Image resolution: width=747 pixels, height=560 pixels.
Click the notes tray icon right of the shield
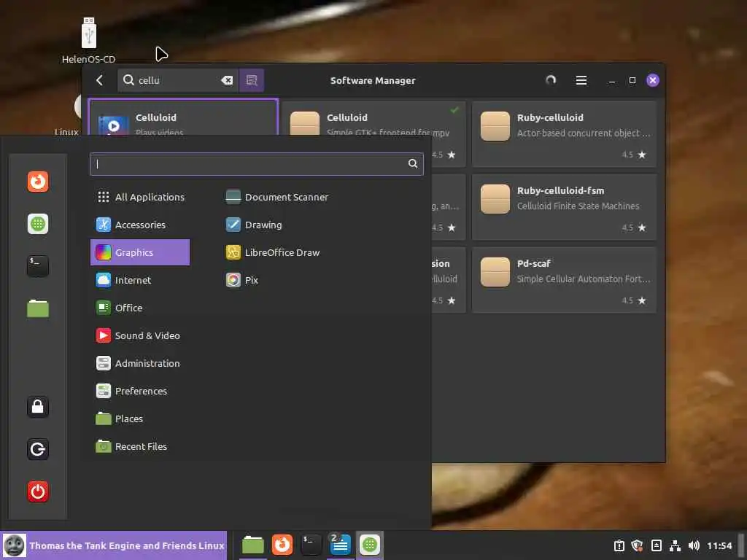pos(656,545)
